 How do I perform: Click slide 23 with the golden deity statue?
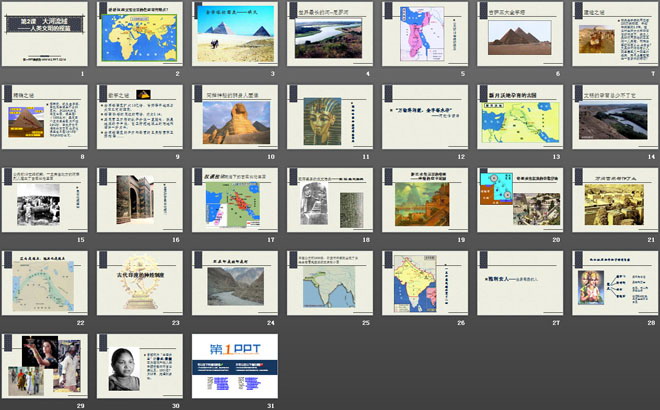(139, 283)
